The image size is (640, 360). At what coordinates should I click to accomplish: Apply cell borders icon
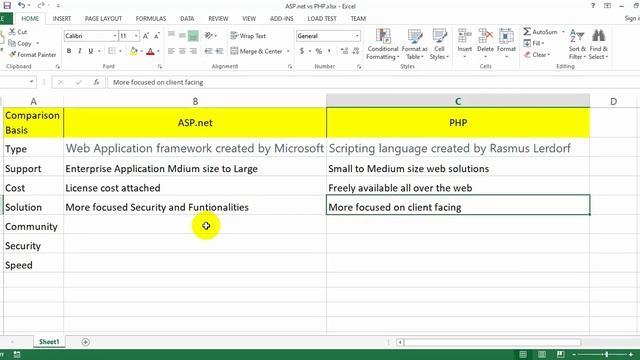[111, 51]
